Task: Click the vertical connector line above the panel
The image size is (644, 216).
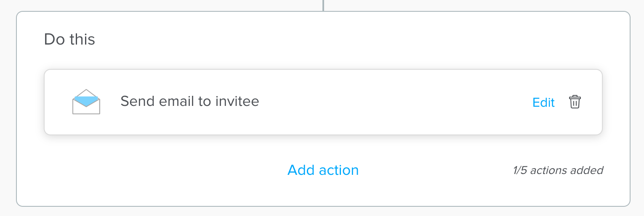Action: pos(323,5)
